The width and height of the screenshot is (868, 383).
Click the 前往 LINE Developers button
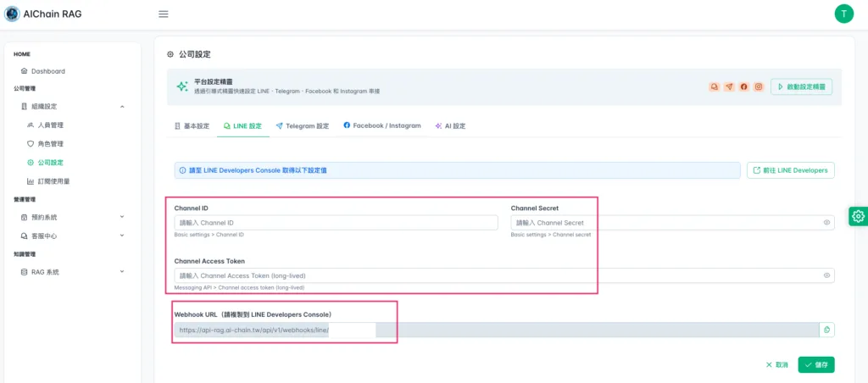pyautogui.click(x=790, y=170)
